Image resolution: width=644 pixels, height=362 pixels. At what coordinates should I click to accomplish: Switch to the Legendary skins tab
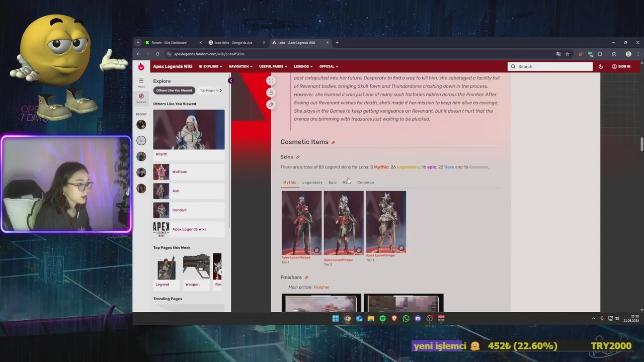tap(312, 183)
